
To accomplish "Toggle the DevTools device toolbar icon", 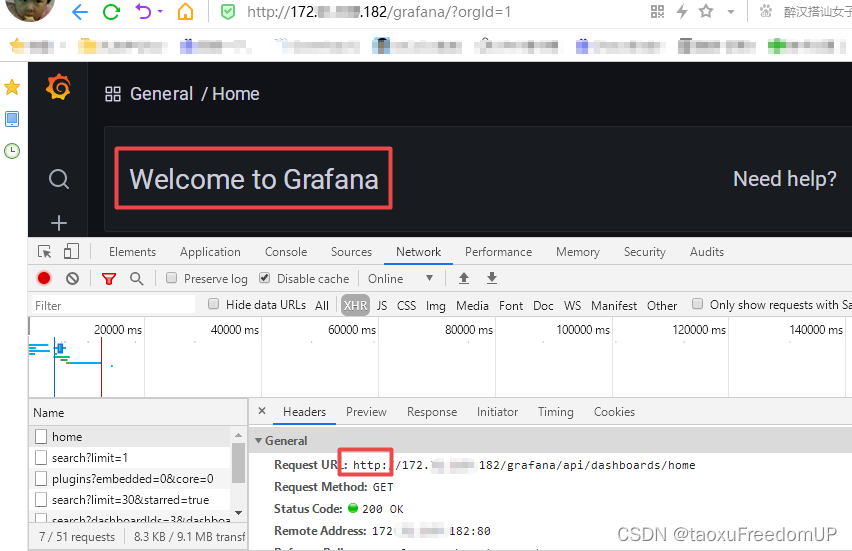I will click(x=71, y=251).
